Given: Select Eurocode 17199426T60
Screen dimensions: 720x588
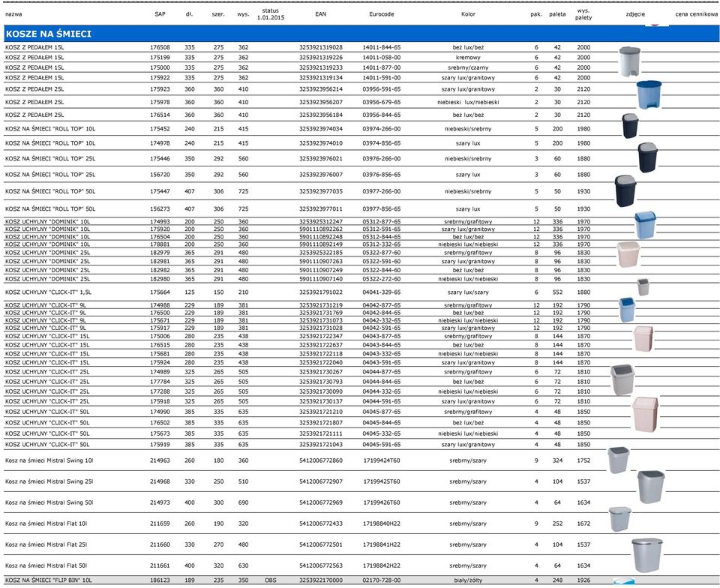Looking at the screenshot, I should 382,502.
